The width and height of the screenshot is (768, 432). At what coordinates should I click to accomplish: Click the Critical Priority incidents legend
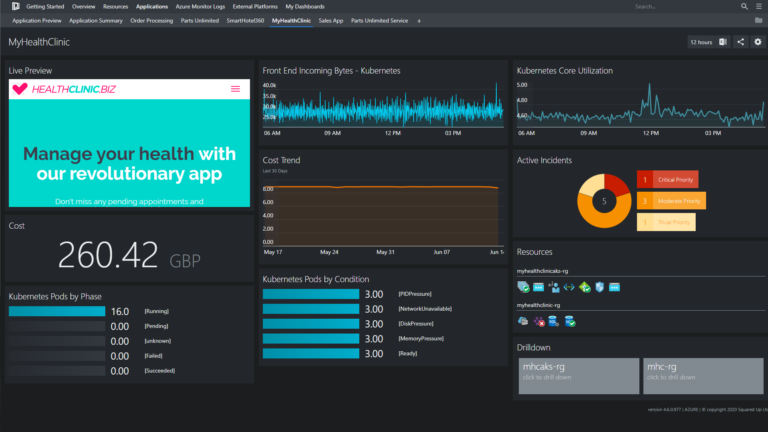pyautogui.click(x=668, y=179)
